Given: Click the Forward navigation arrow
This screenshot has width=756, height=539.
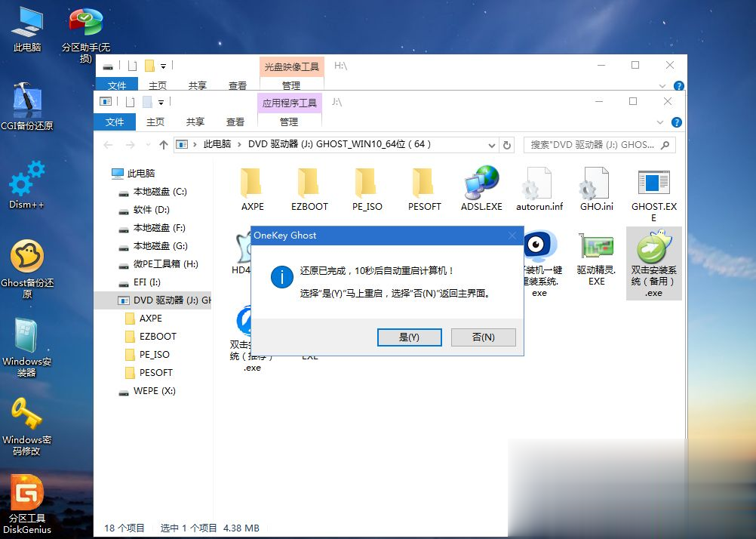Looking at the screenshot, I should (131, 145).
